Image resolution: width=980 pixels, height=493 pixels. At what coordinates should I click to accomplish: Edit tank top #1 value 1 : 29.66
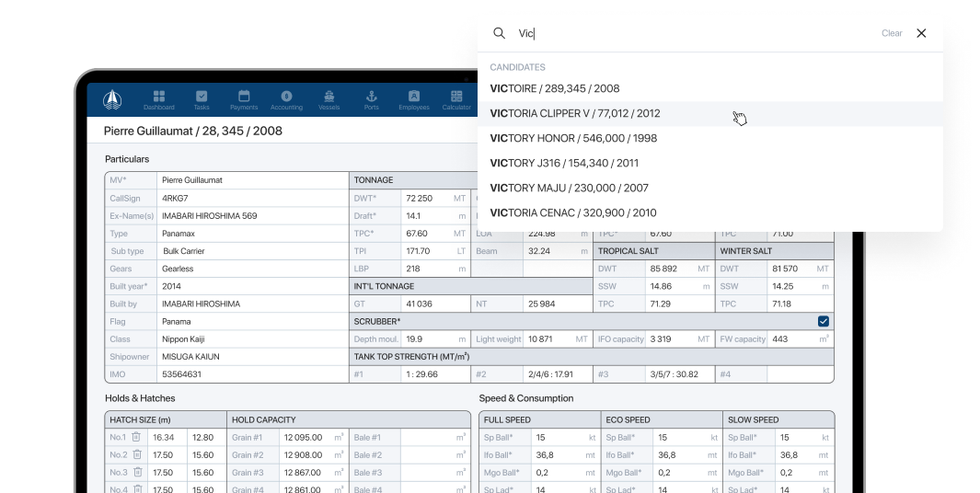point(435,374)
